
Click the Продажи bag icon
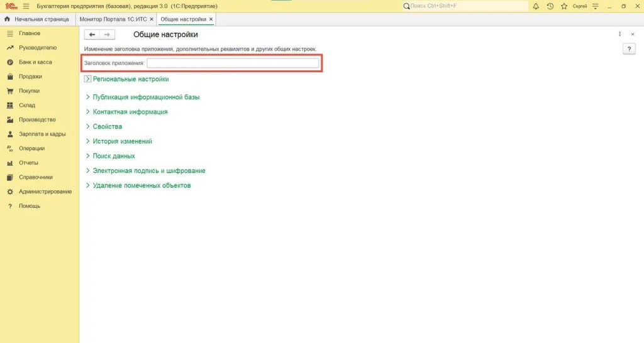(x=10, y=76)
